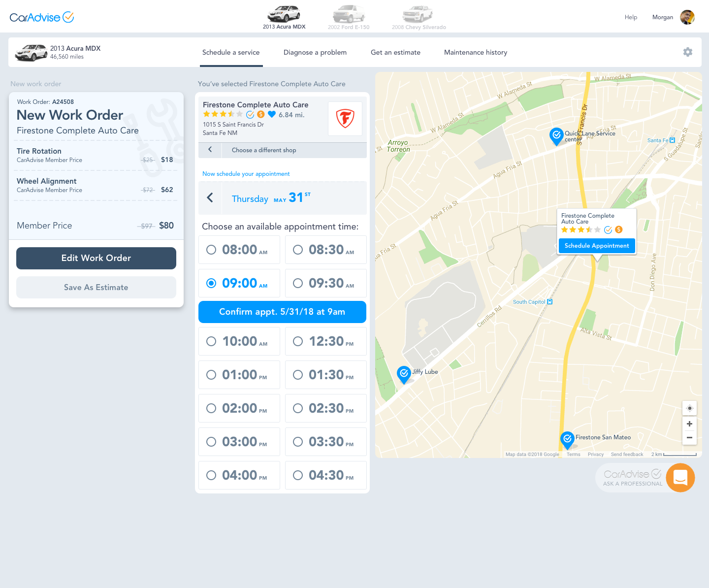Open the orange chat bubble button
Screen dimensions: 709x588
click(680, 478)
